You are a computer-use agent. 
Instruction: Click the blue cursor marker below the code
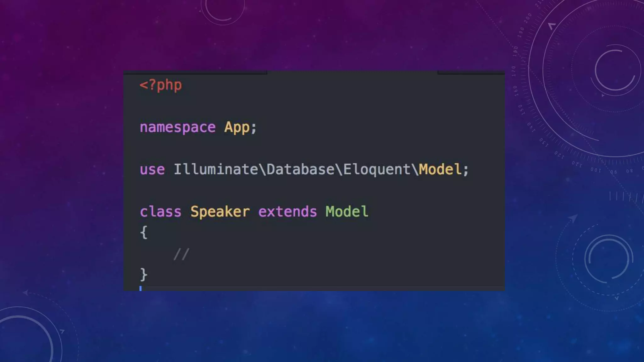point(141,288)
